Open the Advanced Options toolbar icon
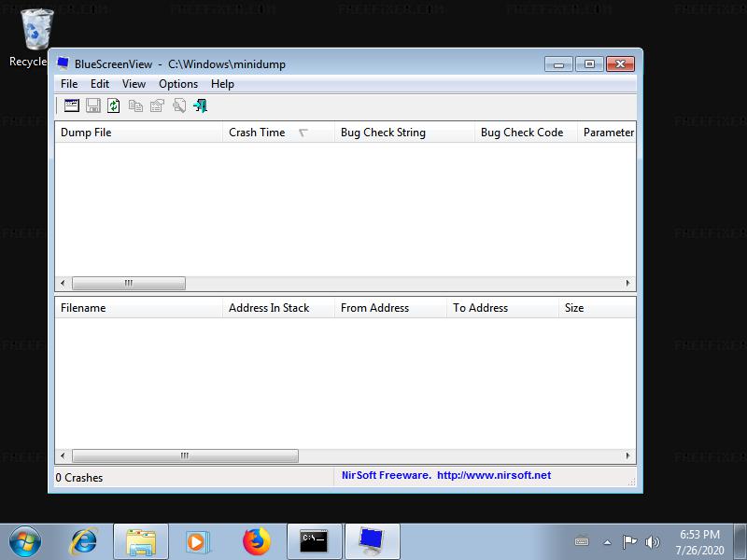 [x=72, y=105]
